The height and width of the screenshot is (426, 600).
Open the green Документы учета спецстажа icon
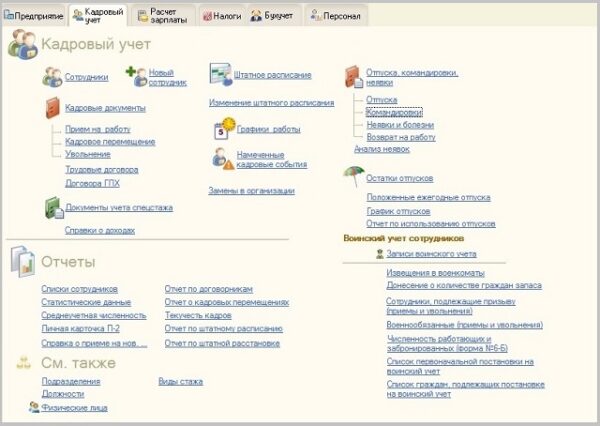tap(54, 208)
